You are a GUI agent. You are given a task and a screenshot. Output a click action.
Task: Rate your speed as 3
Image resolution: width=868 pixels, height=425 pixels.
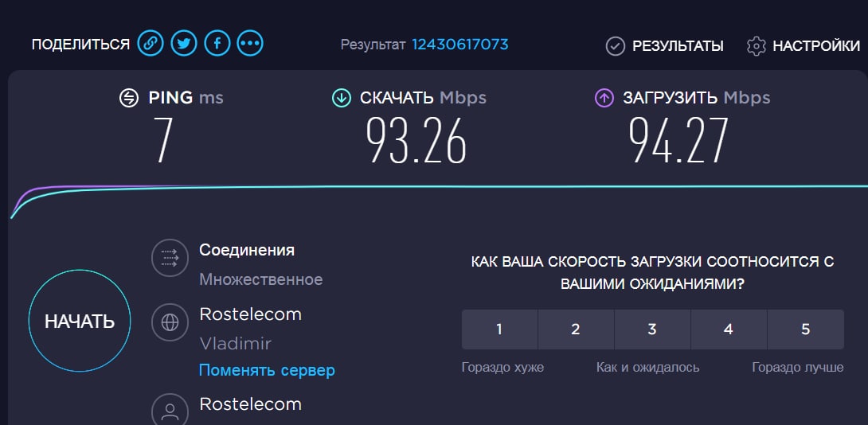click(652, 329)
